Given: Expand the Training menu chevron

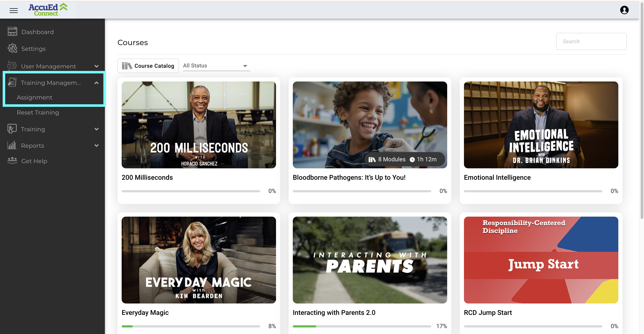Looking at the screenshot, I should tap(96, 129).
